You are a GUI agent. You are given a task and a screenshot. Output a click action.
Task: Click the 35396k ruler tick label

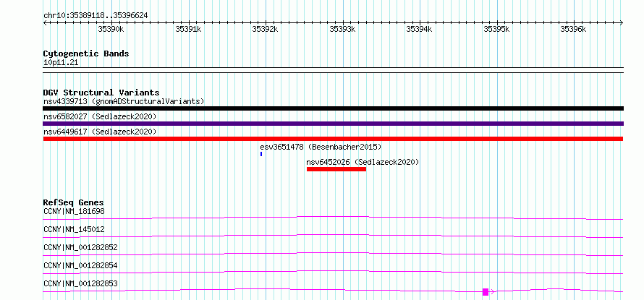573,29
